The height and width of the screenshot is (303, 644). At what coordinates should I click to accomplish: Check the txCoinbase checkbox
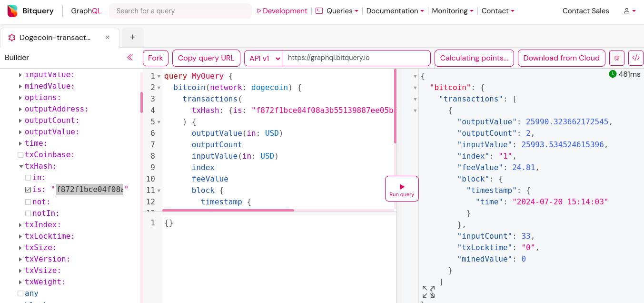[x=20, y=155]
